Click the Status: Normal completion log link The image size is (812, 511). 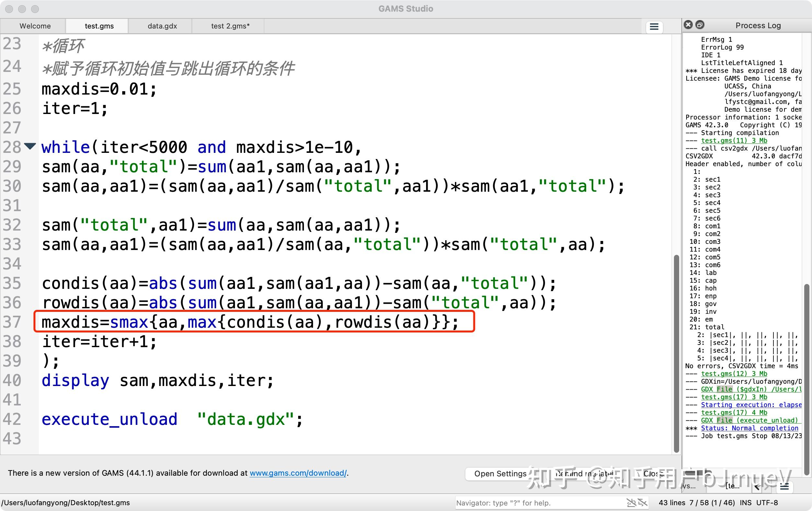click(749, 428)
